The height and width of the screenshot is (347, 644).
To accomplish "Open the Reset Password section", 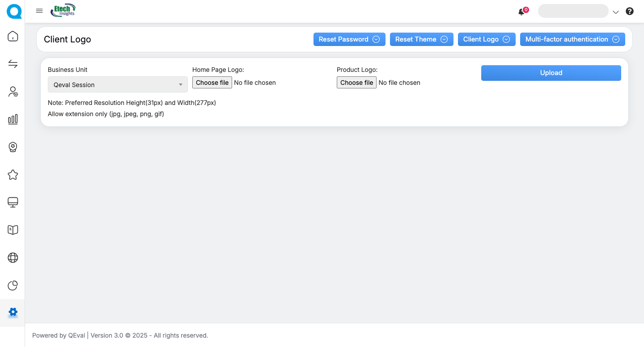I will pyautogui.click(x=349, y=39).
